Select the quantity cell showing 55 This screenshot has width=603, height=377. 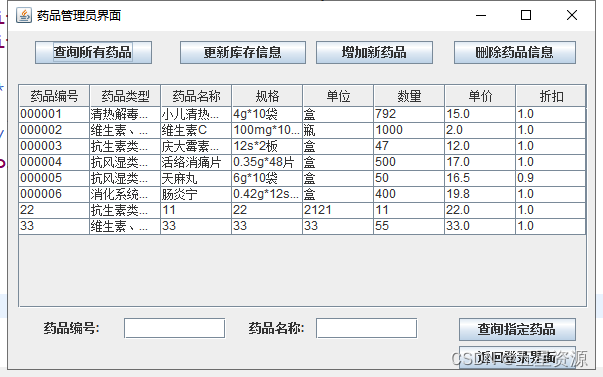coord(409,227)
